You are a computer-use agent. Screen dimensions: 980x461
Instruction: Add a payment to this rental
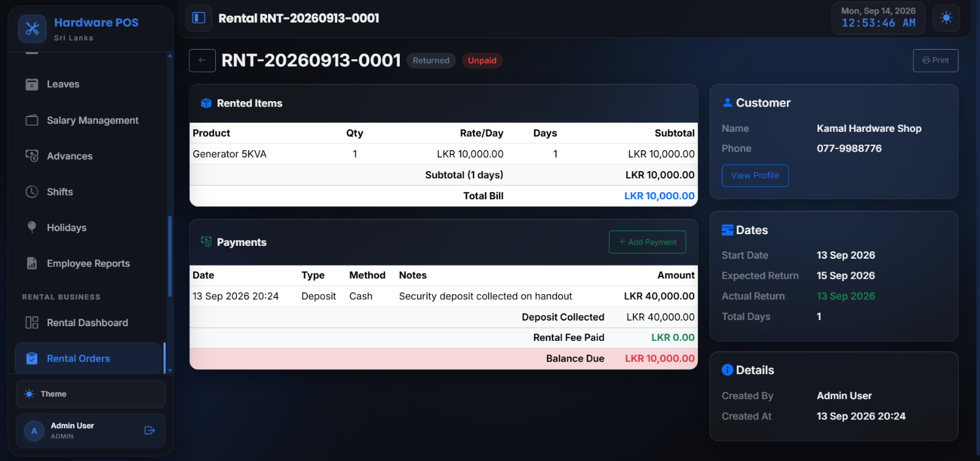pyautogui.click(x=647, y=242)
